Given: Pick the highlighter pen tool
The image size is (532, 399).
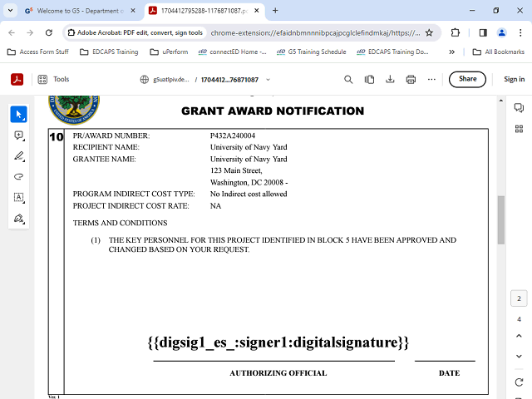Looking at the screenshot, I should point(18,156).
